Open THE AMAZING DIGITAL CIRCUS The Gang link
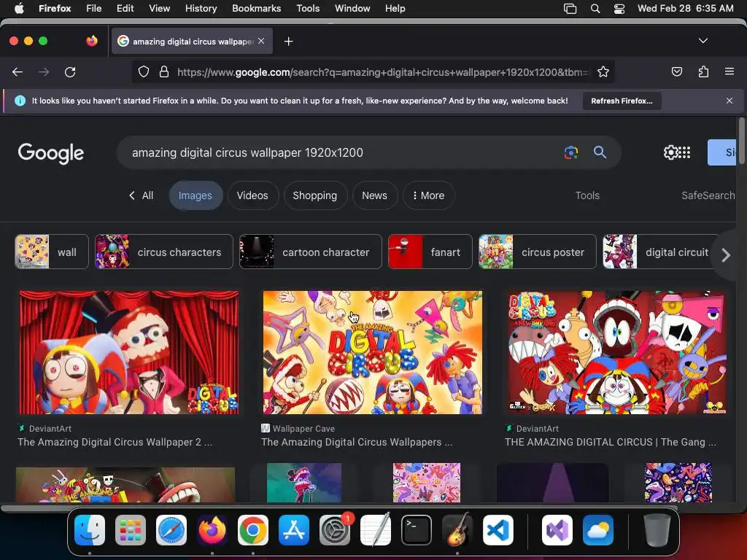747x560 pixels. tap(611, 442)
